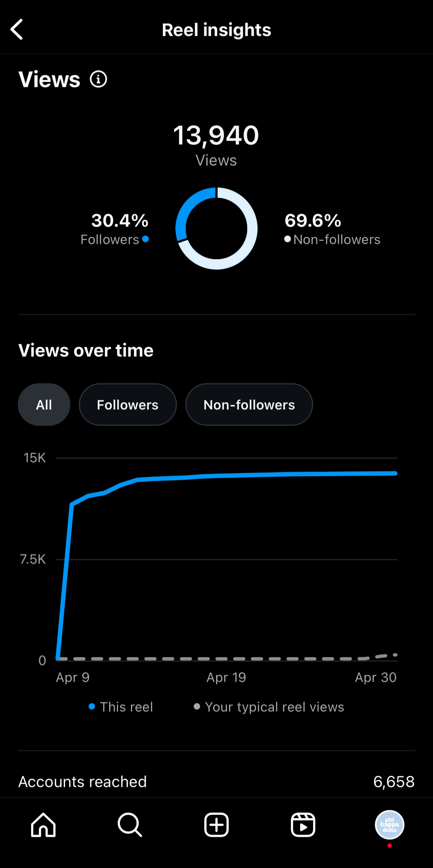This screenshot has width=433, height=868.
Task: Open the Search magnifier icon
Action: pyautogui.click(x=130, y=825)
